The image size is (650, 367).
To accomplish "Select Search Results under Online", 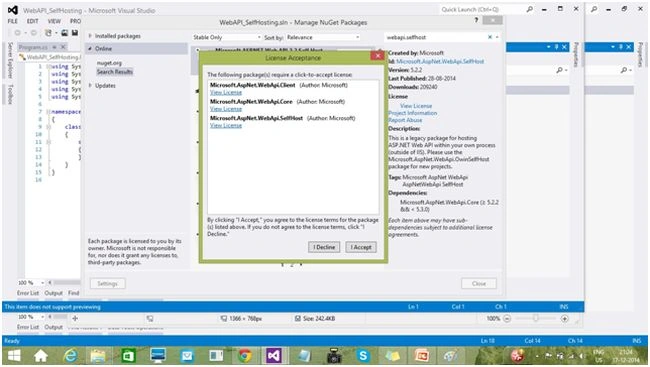I will pyautogui.click(x=115, y=72).
